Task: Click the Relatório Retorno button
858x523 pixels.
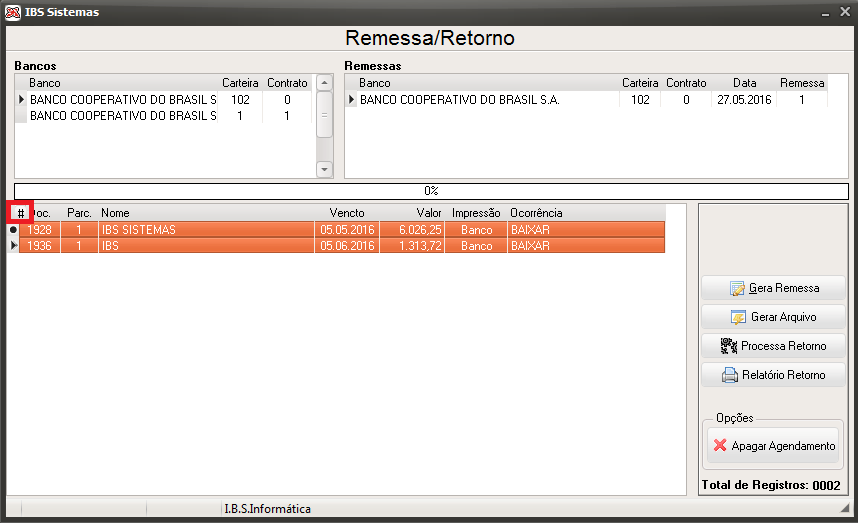Action: pyautogui.click(x=773, y=375)
